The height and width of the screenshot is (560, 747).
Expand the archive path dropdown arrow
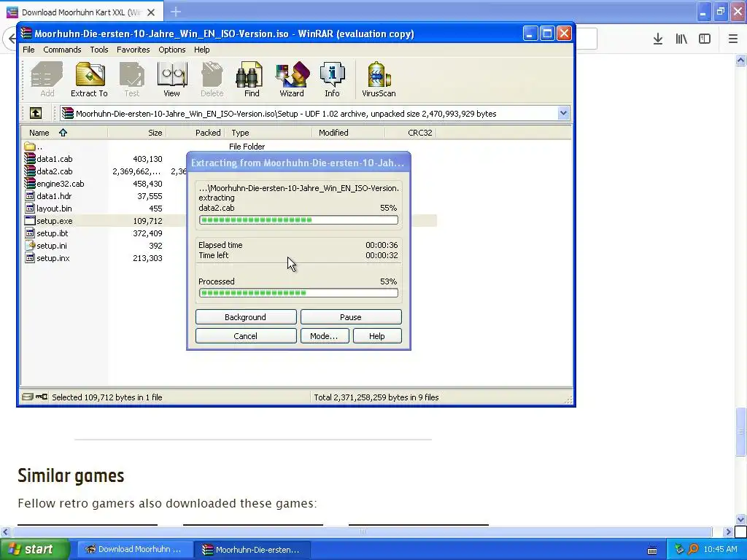click(564, 113)
